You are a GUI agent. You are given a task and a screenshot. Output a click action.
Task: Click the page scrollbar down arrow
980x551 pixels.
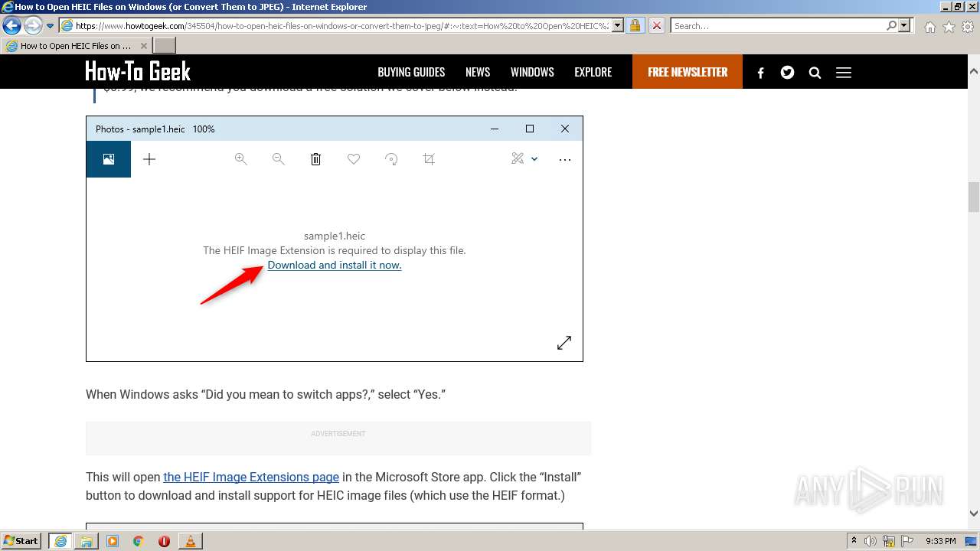tap(974, 514)
